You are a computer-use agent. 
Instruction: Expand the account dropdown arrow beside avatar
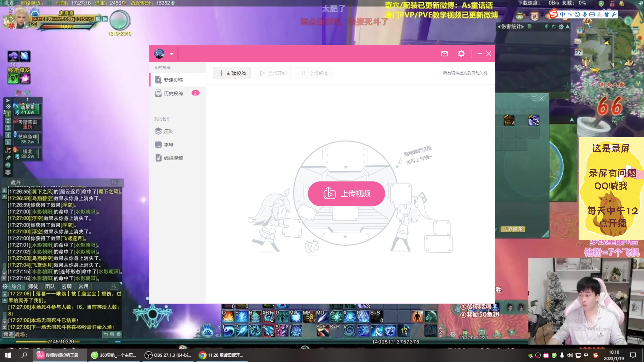[x=172, y=54]
